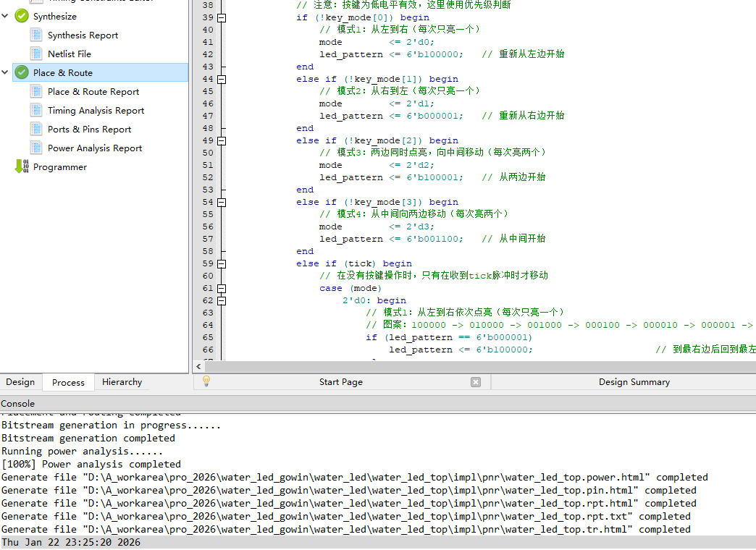The width and height of the screenshot is (756, 550).
Task: Collapse the Place & Route tree node
Action: coord(5,72)
